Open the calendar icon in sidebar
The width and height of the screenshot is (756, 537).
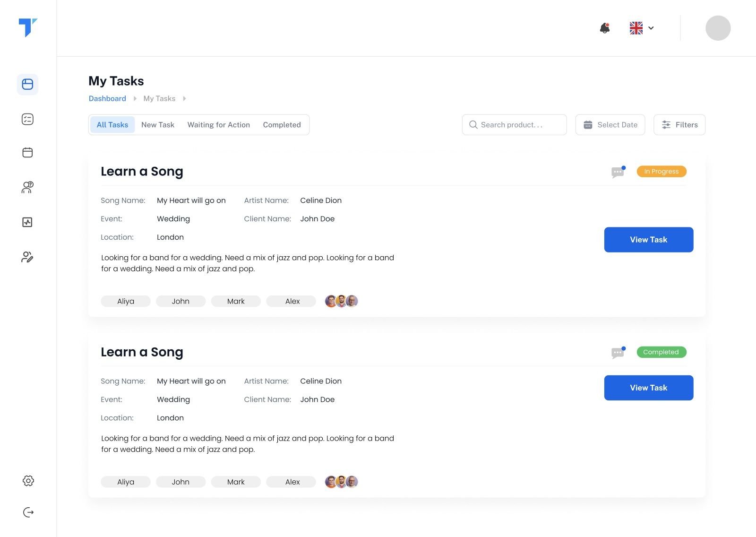point(27,152)
